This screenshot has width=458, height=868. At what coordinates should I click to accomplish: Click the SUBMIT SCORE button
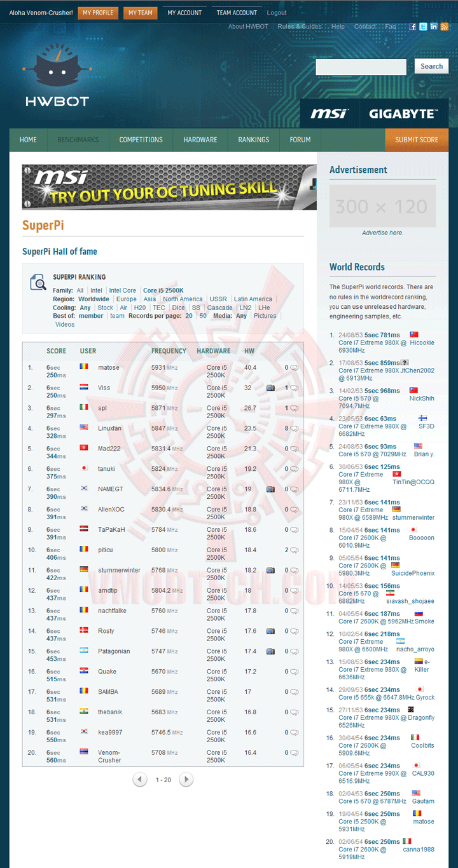click(x=417, y=140)
